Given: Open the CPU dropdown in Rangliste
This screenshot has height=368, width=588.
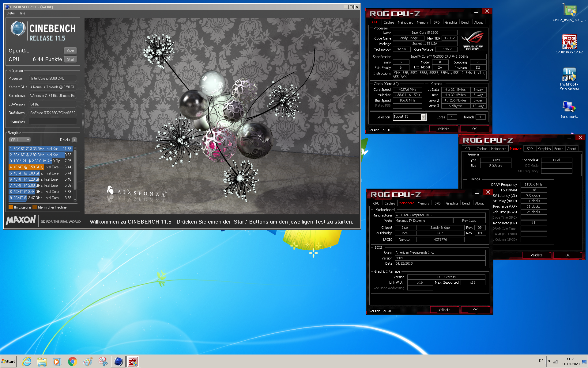Looking at the screenshot, I should click(x=20, y=140).
